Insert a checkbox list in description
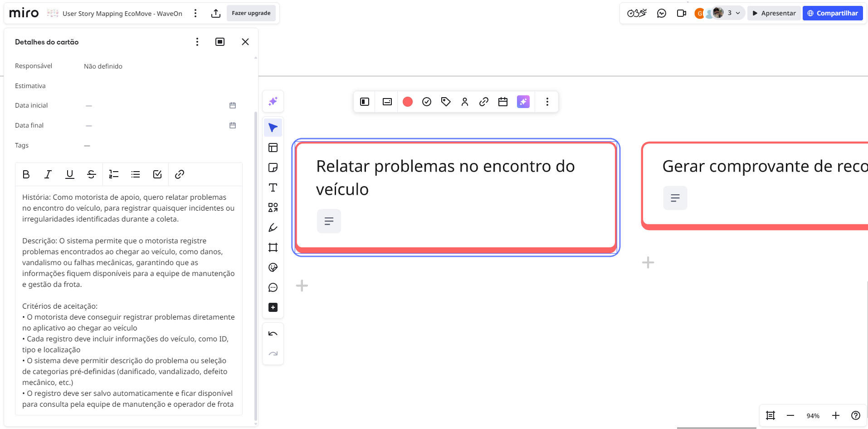This screenshot has width=868, height=429. pos(157,174)
